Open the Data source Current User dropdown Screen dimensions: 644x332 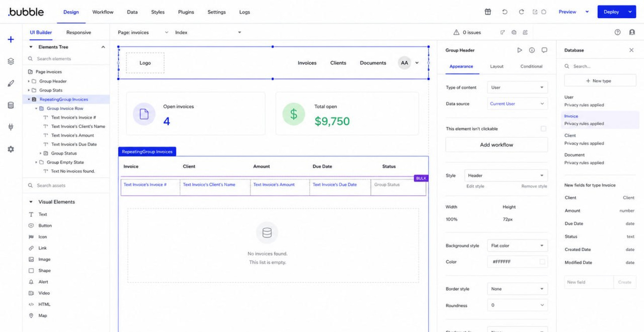click(517, 104)
